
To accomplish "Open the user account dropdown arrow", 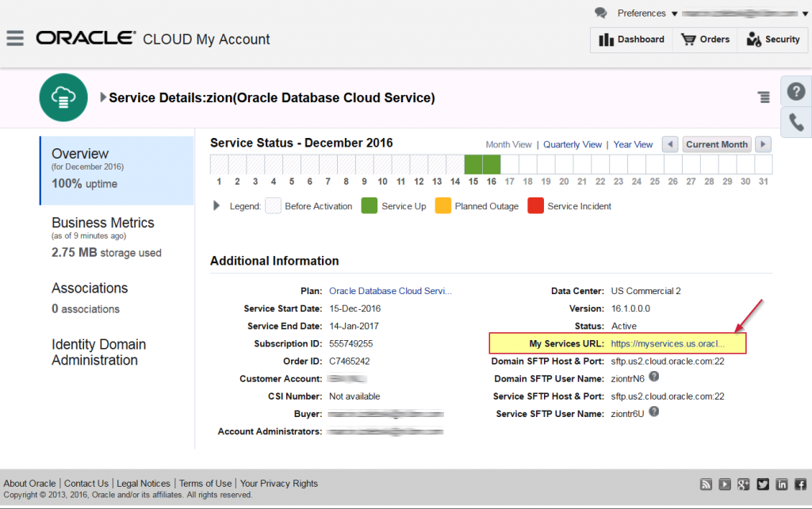I will [802, 13].
